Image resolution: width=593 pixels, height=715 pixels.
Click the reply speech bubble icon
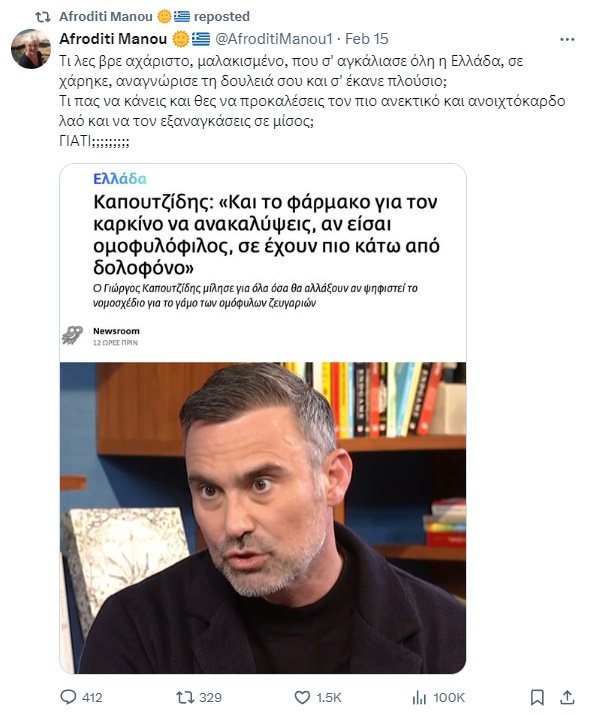tap(68, 697)
